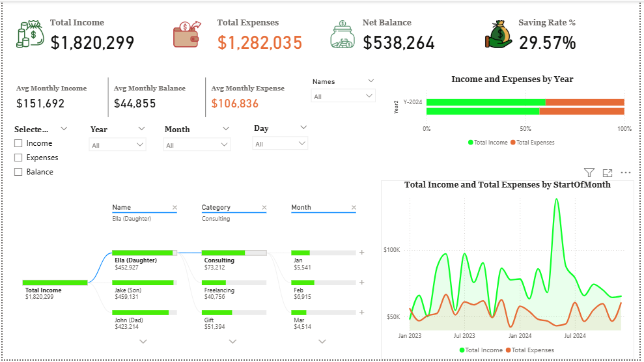Open more options ellipsis on chart
The width and height of the screenshot is (644, 362).
pyautogui.click(x=626, y=173)
